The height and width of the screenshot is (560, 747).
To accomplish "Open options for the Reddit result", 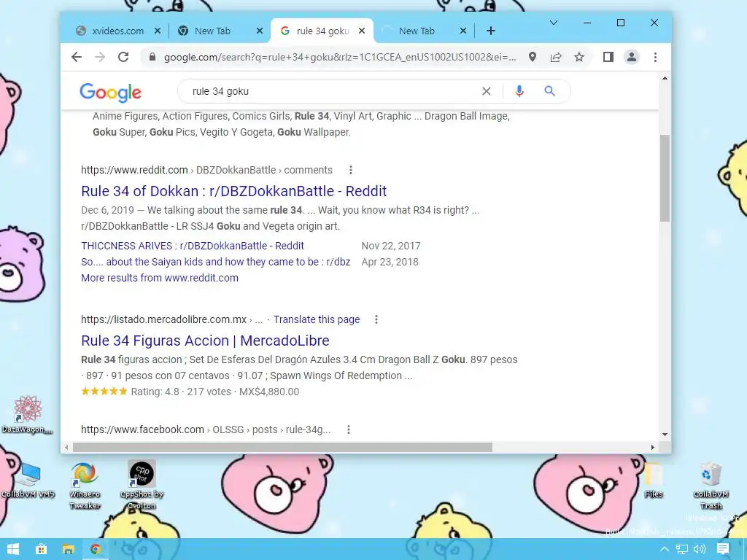I will pos(351,170).
